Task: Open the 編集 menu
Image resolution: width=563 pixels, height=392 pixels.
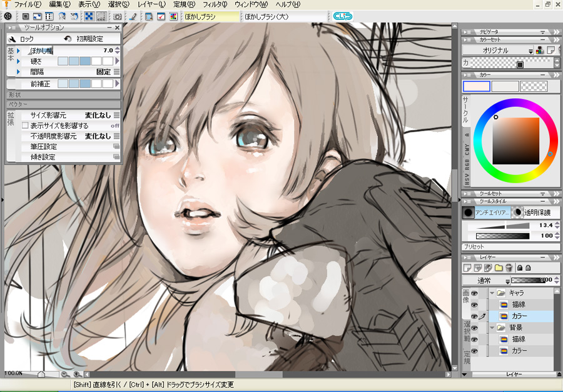Action: [x=59, y=4]
